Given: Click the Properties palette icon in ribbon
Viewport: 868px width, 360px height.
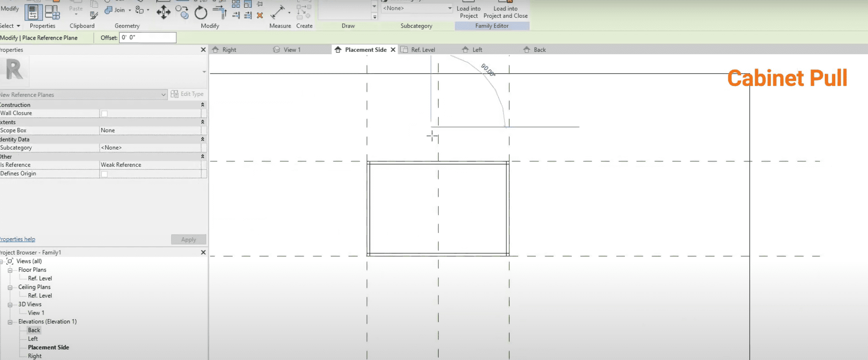Looking at the screenshot, I should point(33,12).
